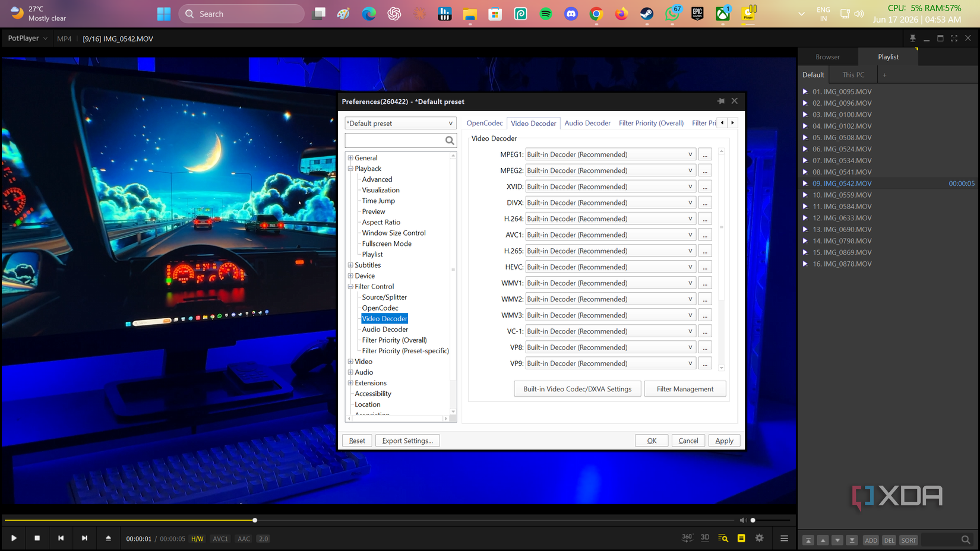980x551 pixels.
Task: Expand the Extensions tree node
Action: (350, 383)
